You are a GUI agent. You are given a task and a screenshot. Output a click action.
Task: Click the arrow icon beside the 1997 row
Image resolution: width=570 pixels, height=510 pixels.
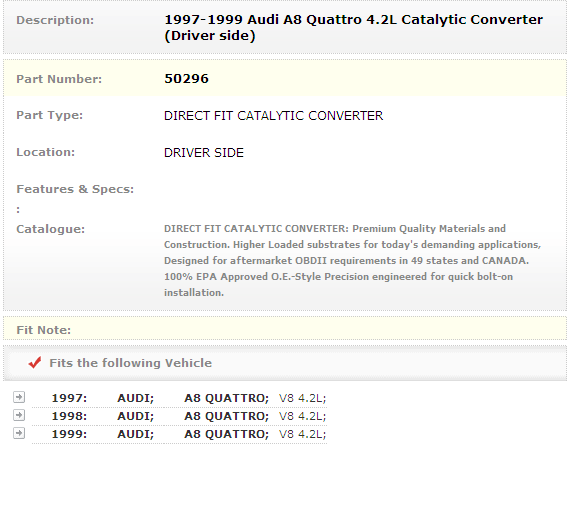tap(19, 397)
